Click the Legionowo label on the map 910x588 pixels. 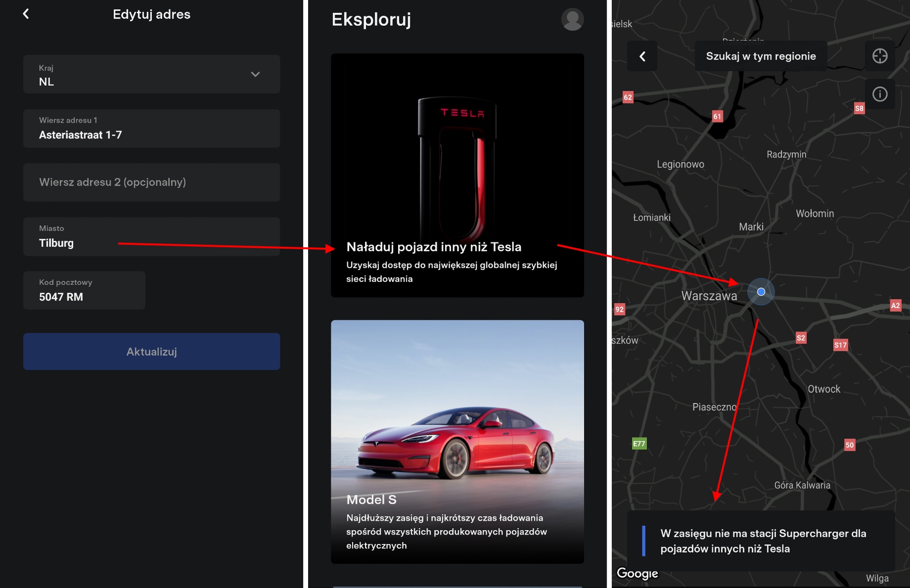coord(681,164)
